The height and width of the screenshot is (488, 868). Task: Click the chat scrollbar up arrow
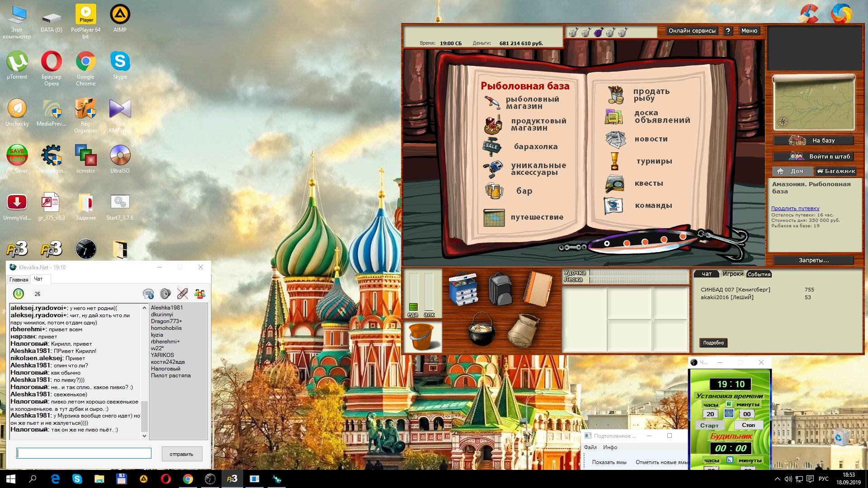(145, 308)
